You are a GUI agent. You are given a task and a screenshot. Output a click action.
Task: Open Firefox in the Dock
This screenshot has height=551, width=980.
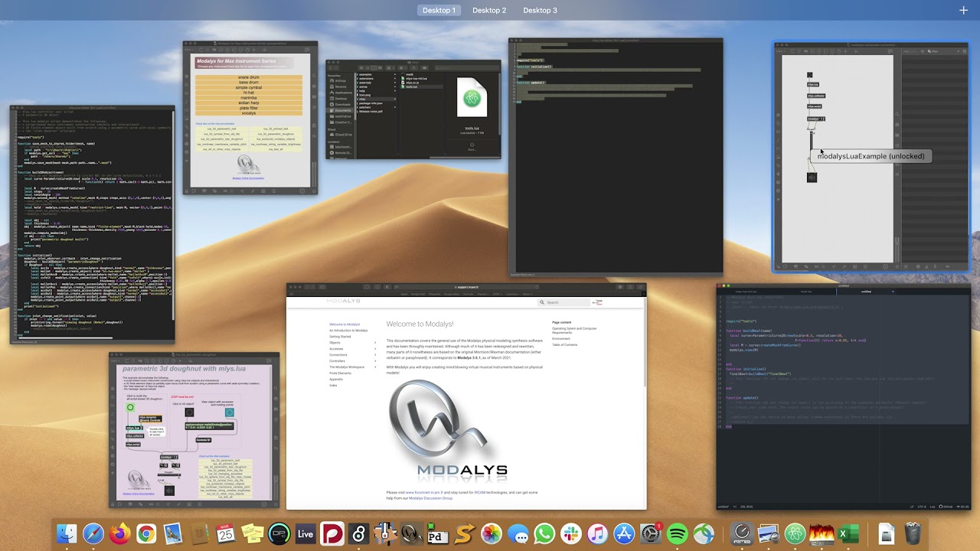coord(119,533)
